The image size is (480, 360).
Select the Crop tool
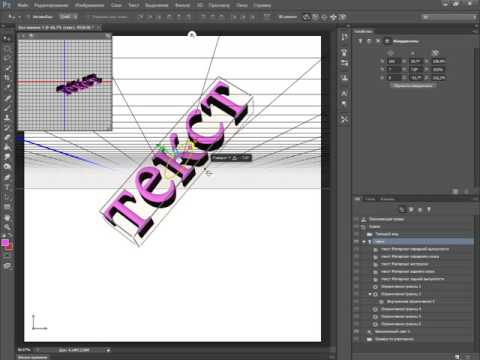(x=7, y=78)
